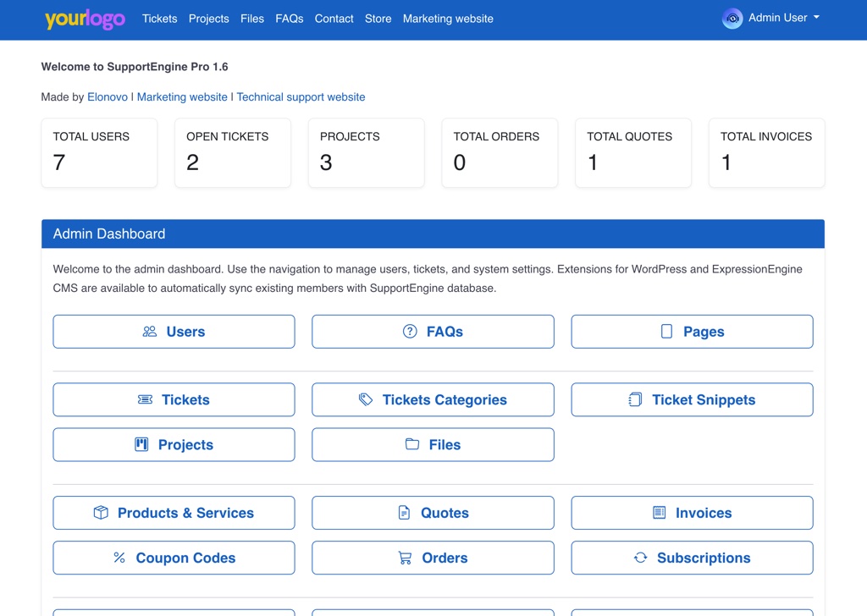Click the question mark icon beside FAQs
This screenshot has height=616, width=867.
coord(410,332)
